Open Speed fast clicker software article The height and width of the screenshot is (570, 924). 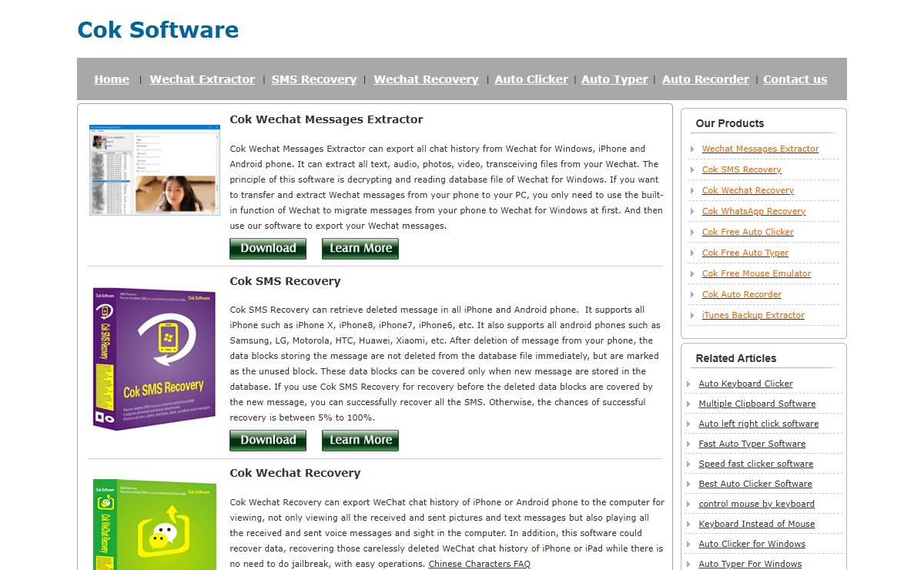coord(755,464)
